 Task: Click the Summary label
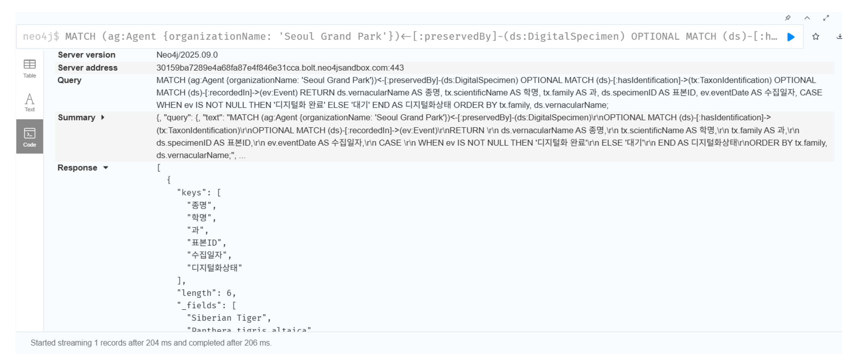pos(77,118)
